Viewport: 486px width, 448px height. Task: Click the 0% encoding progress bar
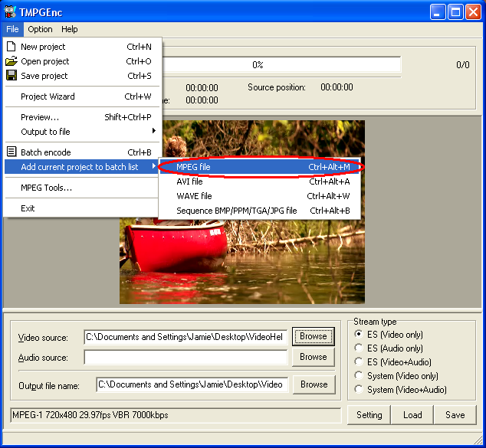281,64
